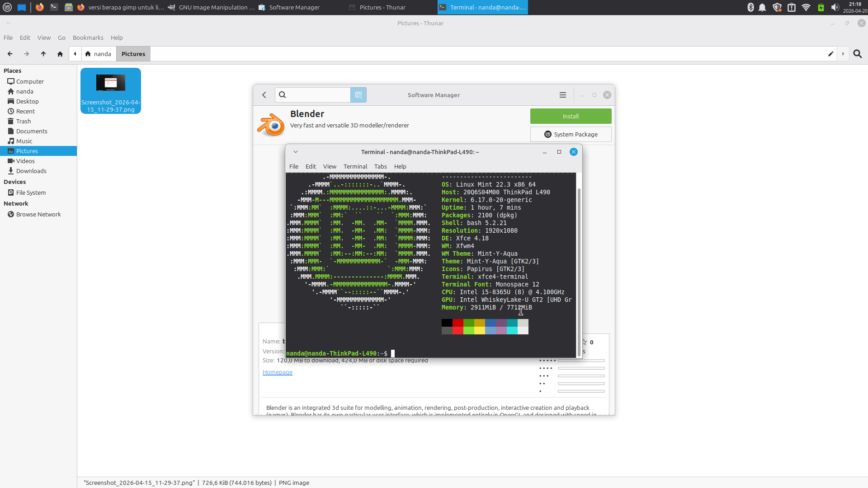This screenshot has height=488, width=868.
Task: Launch Firefox from the panel launcher
Action: (40, 7)
